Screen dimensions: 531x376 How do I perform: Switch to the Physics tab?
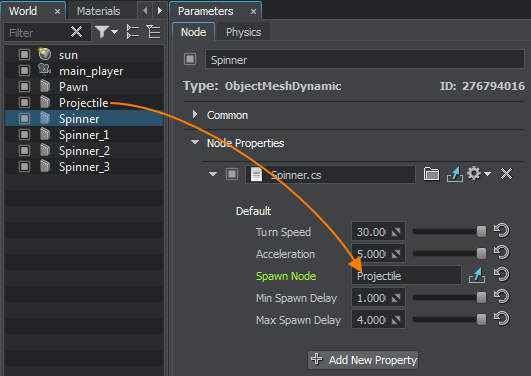[x=243, y=32]
